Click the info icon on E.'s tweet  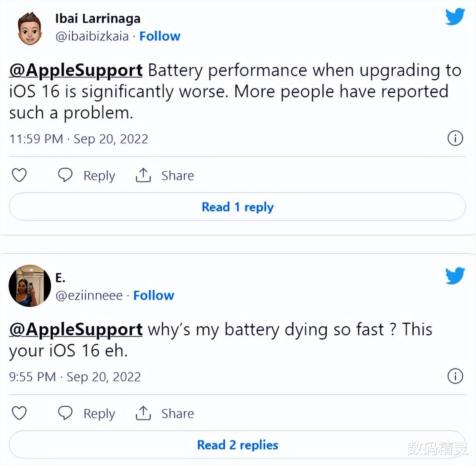pyautogui.click(x=454, y=377)
